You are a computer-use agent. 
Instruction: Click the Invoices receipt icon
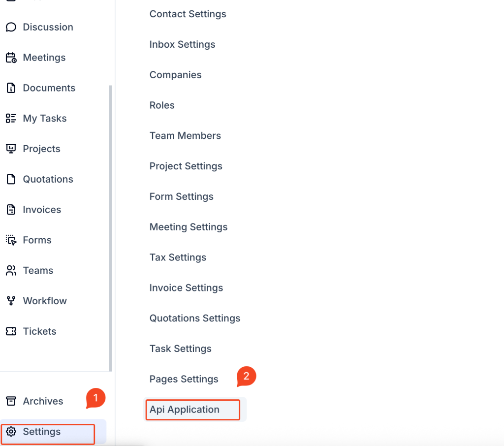point(11,210)
